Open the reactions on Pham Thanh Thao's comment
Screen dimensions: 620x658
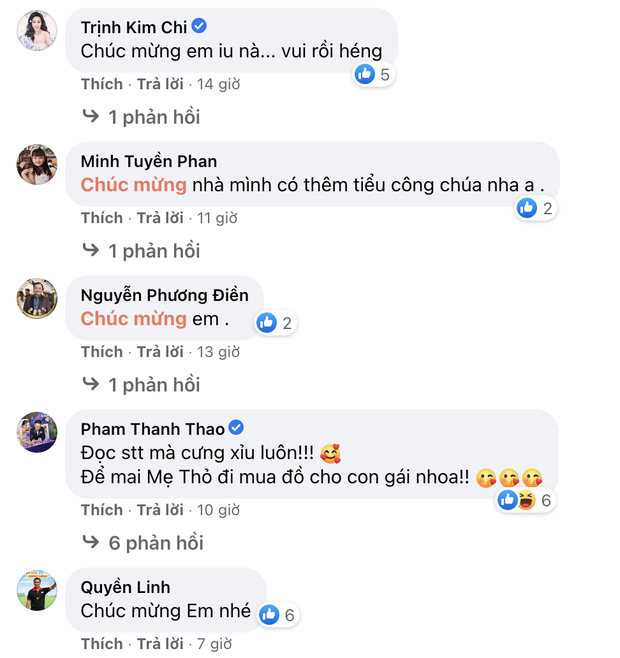pos(524,500)
